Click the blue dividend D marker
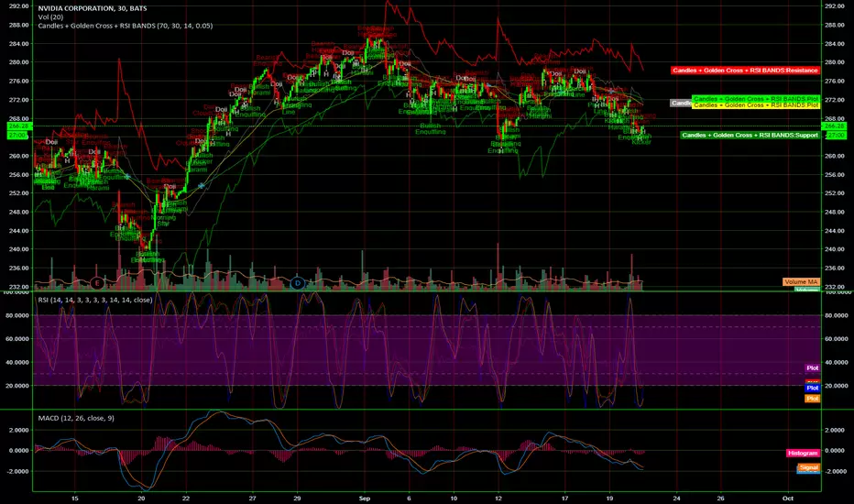The height and width of the screenshot is (504, 854). [298, 283]
